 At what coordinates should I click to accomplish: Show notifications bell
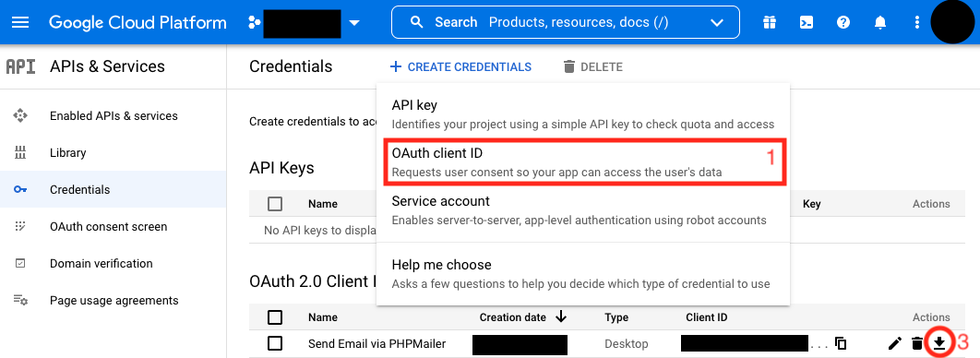pos(880,22)
